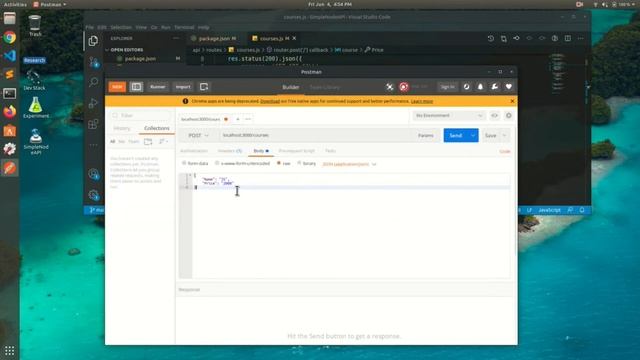
Task: Switch to the package.json editor tab in VS Code
Action: pyautogui.click(x=214, y=38)
